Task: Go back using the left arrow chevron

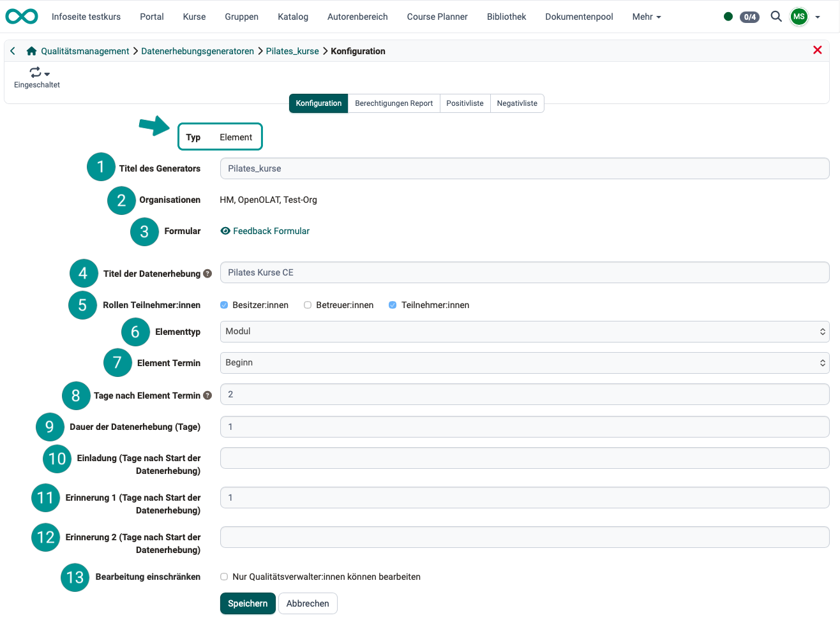Action: tap(12, 50)
